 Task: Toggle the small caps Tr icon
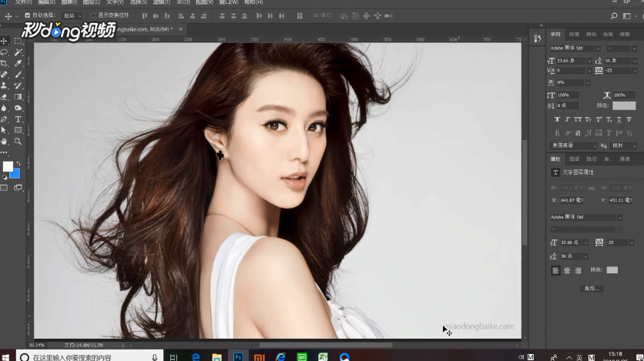tap(588, 119)
